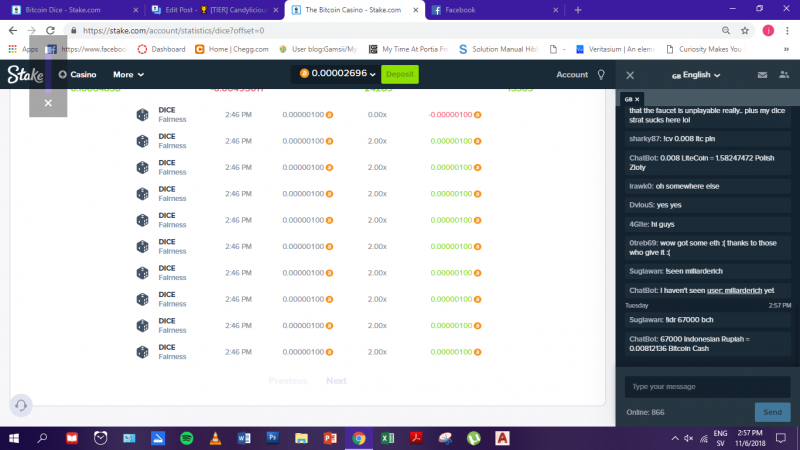Click the Online: 866 counter
The image size is (800, 450).
(645, 412)
